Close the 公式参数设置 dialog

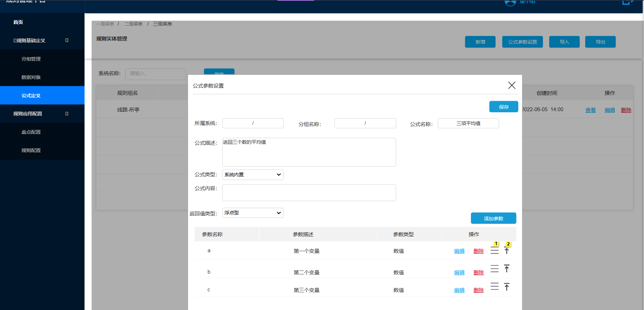(x=512, y=85)
